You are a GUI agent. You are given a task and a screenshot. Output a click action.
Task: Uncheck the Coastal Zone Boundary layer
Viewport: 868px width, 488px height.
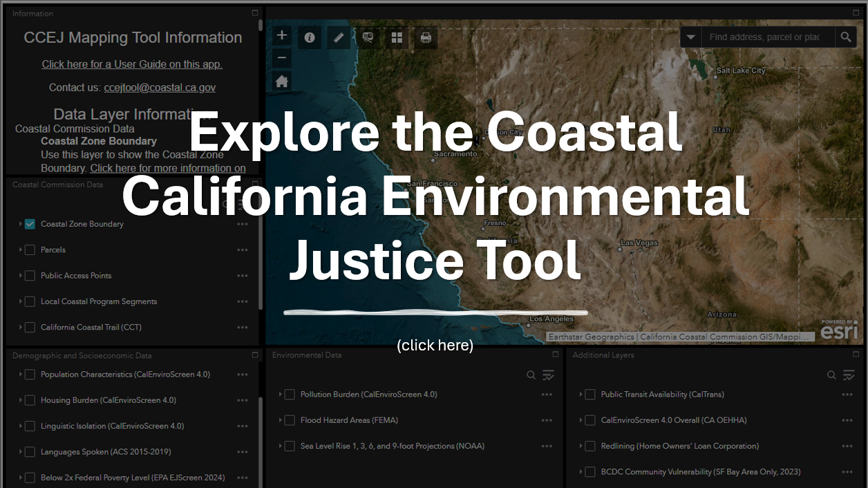[30, 224]
